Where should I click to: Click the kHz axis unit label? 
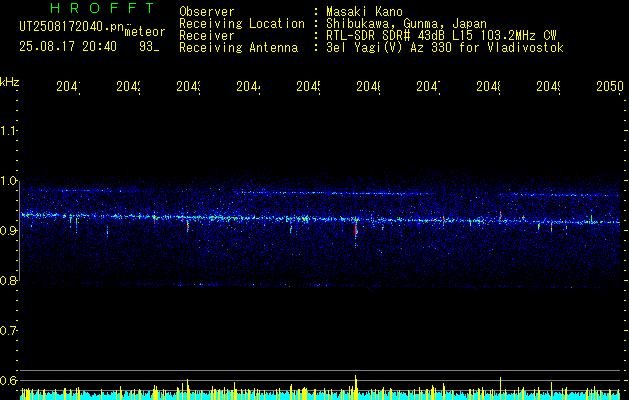[9, 81]
